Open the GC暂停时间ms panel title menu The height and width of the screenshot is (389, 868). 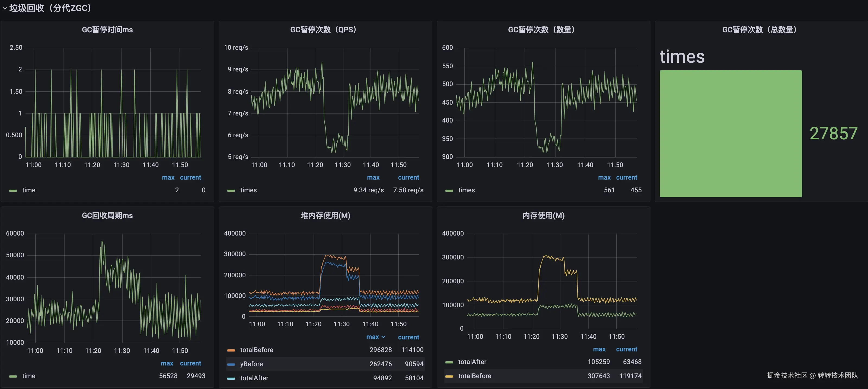point(107,30)
